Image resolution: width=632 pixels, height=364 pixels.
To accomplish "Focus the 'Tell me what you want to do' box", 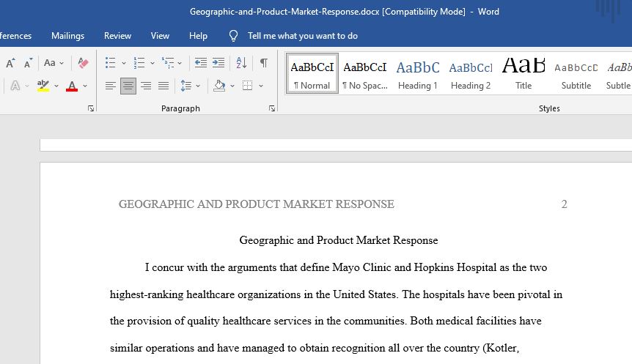I will 302,36.
